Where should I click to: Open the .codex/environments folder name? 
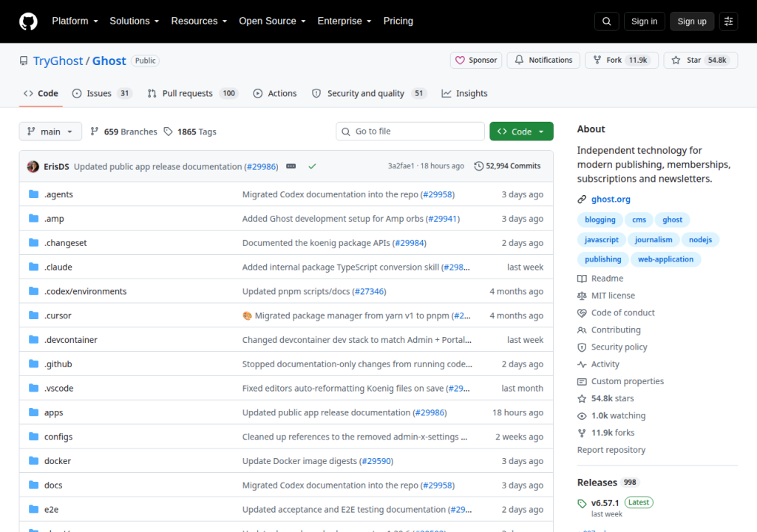86,291
